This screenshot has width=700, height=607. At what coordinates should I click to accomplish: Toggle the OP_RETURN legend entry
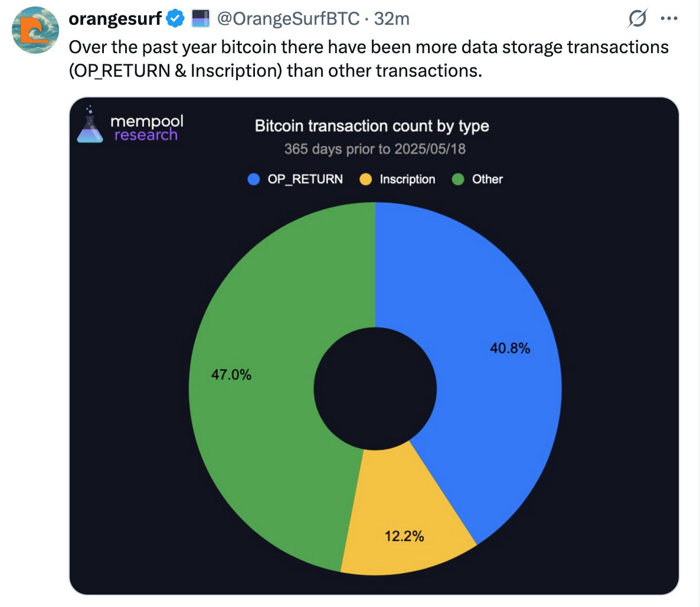coord(295,179)
